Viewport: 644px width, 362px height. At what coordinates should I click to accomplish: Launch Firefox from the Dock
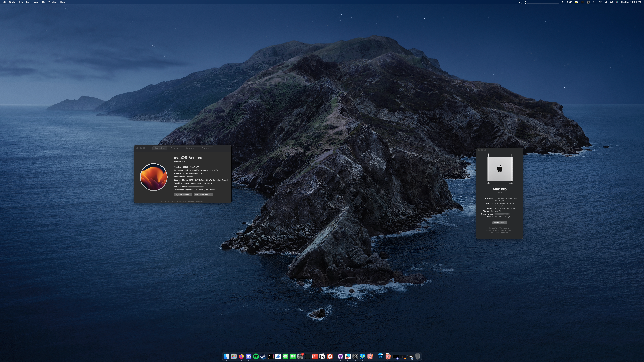click(x=241, y=356)
